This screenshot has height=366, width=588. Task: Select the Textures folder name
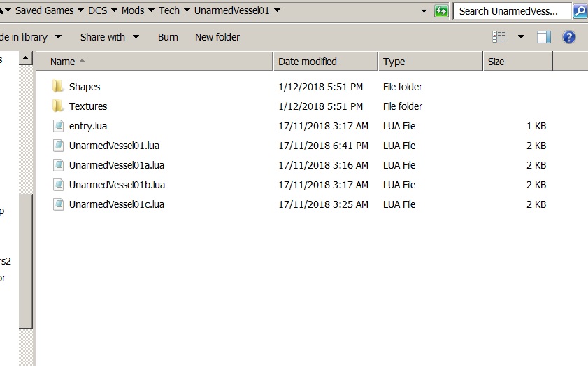(x=88, y=106)
